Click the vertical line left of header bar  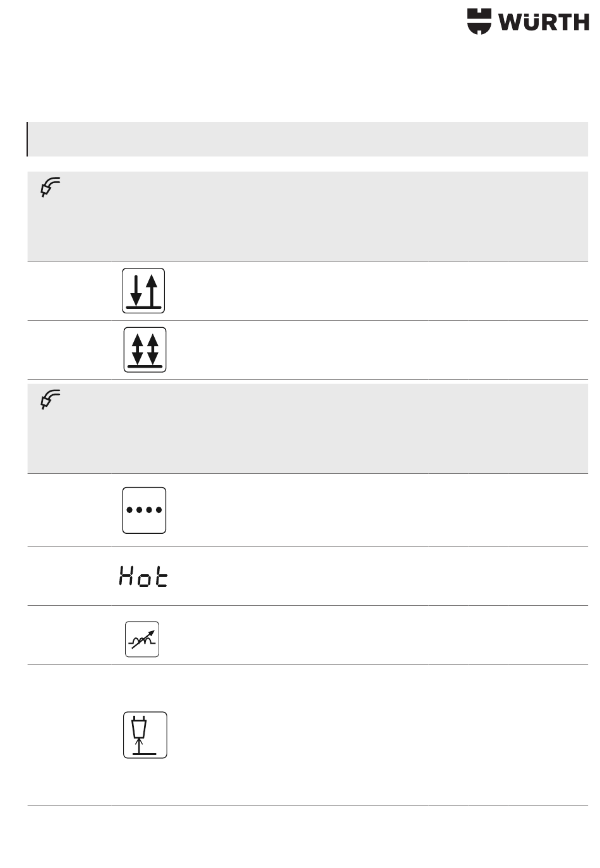(27, 139)
